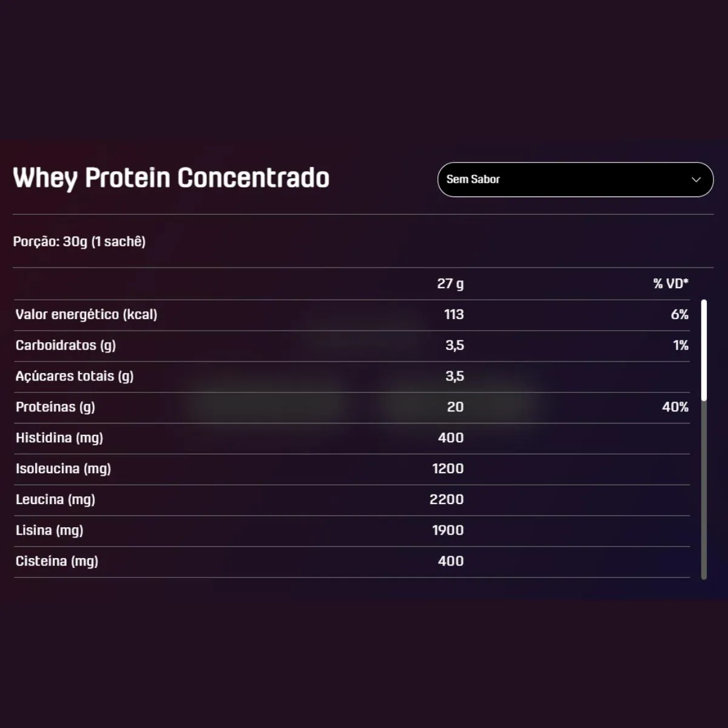The height and width of the screenshot is (728, 728).
Task: Select the Valor energético (kcal) row
Action: click(x=352, y=315)
